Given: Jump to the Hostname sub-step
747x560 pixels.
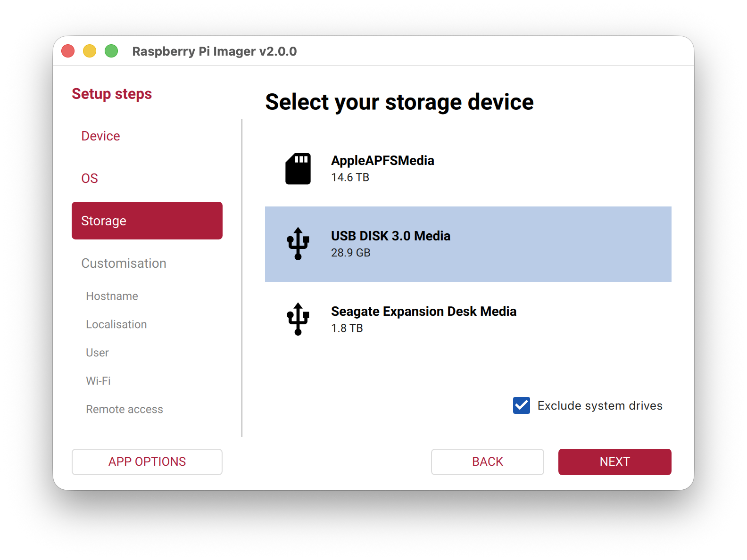Looking at the screenshot, I should 112,296.
